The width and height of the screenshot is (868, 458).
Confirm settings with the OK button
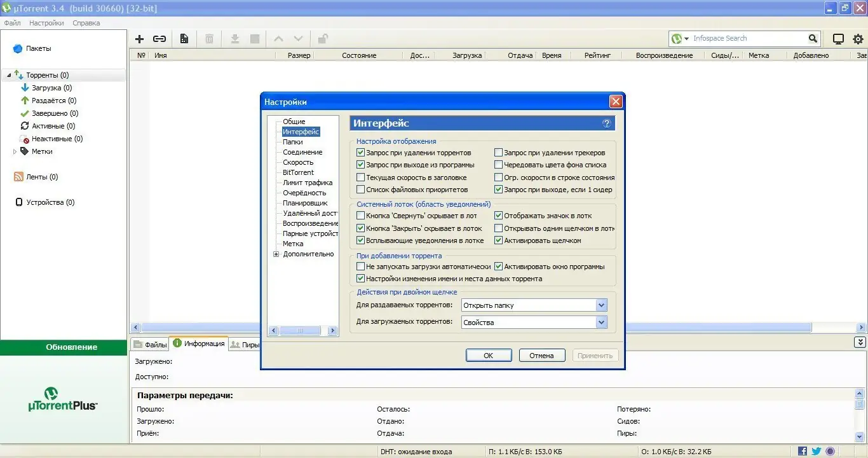[489, 356]
